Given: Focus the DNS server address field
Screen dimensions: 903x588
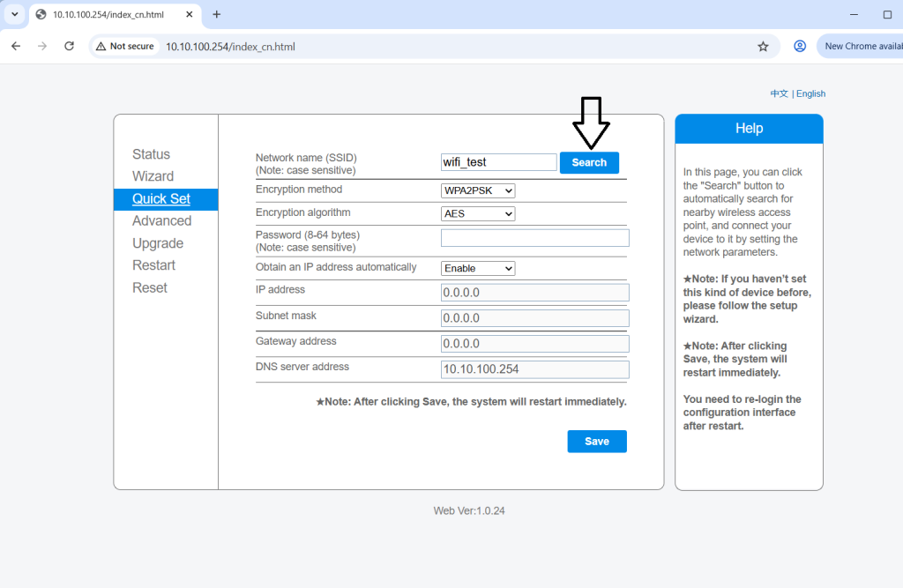Looking at the screenshot, I should [x=534, y=369].
